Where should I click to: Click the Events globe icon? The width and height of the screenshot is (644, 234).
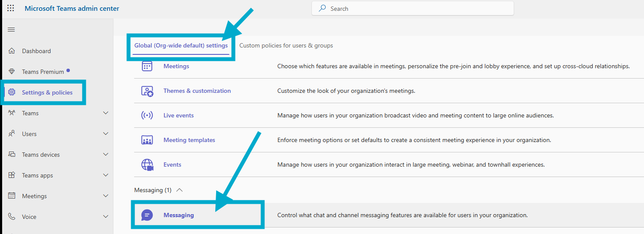point(147,164)
